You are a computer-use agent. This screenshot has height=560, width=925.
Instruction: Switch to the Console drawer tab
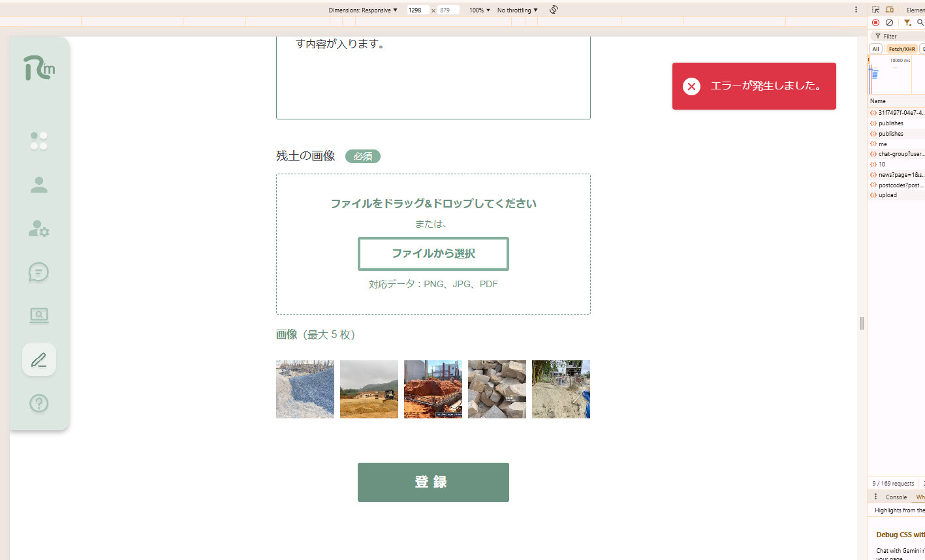click(x=896, y=497)
